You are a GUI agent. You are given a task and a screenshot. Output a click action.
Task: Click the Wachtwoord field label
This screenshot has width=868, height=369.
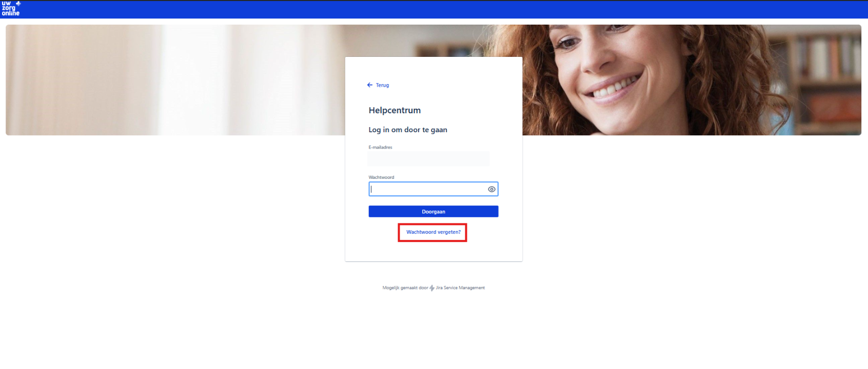381,177
